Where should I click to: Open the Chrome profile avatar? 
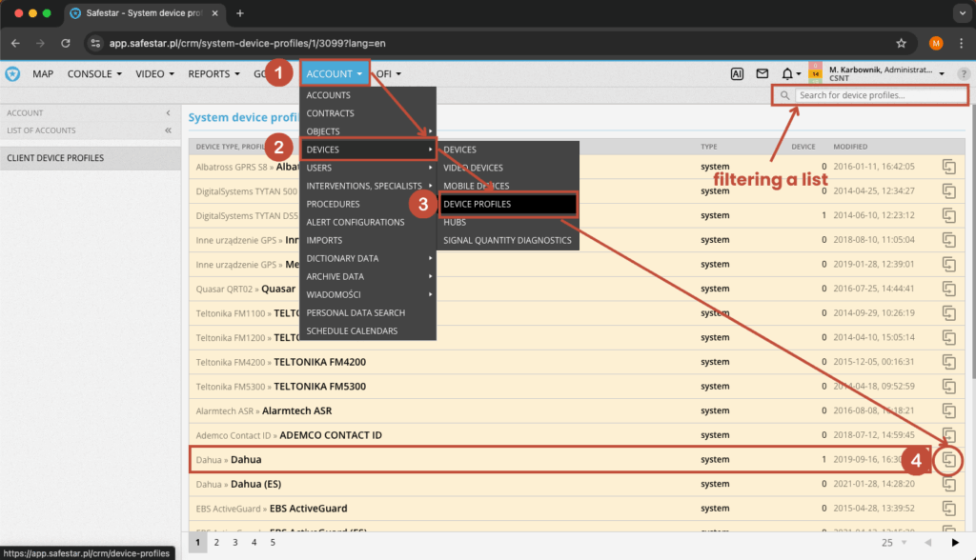click(x=936, y=43)
